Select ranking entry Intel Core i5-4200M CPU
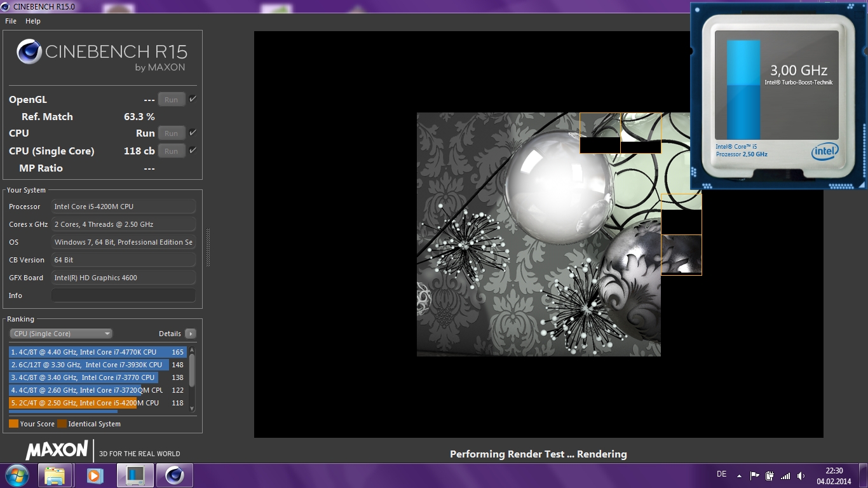Image resolution: width=868 pixels, height=488 pixels. point(97,403)
